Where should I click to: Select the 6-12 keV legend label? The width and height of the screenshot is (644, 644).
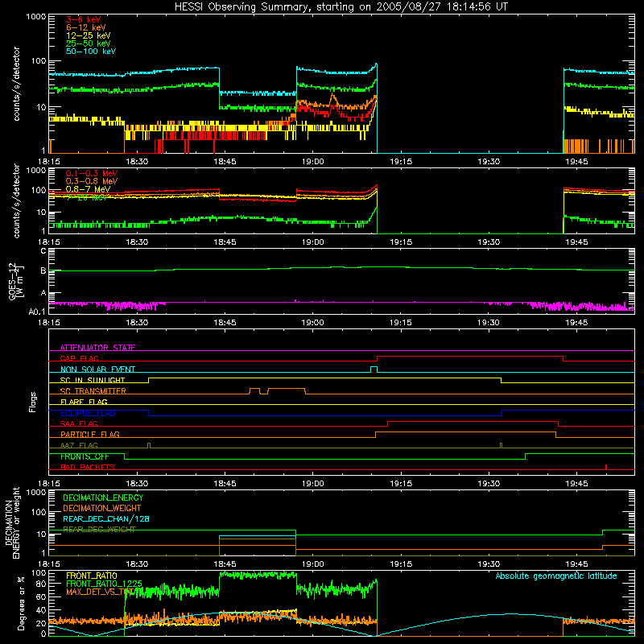[86, 27]
